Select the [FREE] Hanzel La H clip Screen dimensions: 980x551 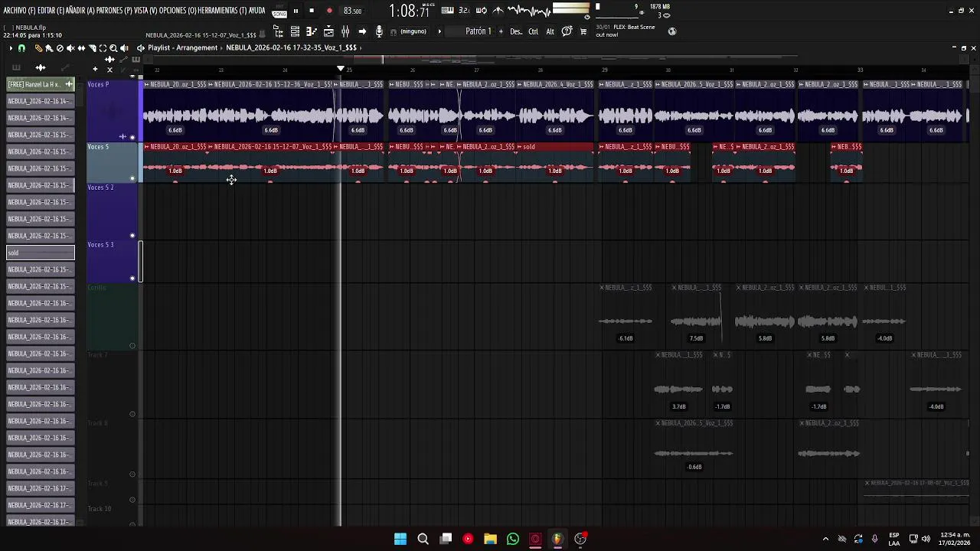click(41, 84)
